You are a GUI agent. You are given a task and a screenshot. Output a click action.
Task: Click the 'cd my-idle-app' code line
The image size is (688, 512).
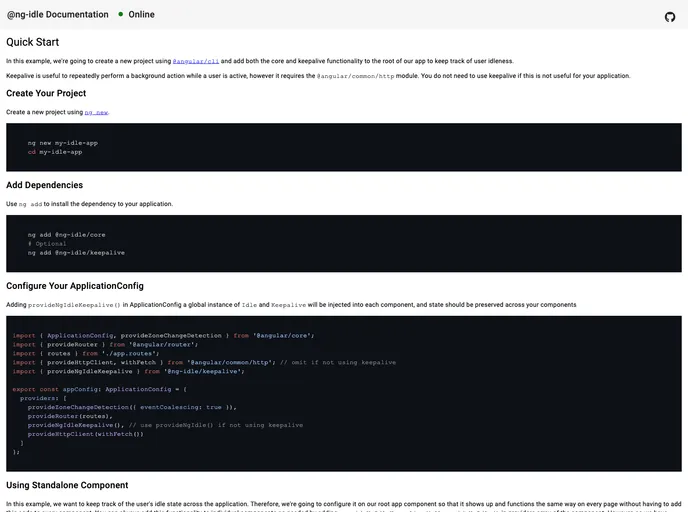tap(55, 152)
